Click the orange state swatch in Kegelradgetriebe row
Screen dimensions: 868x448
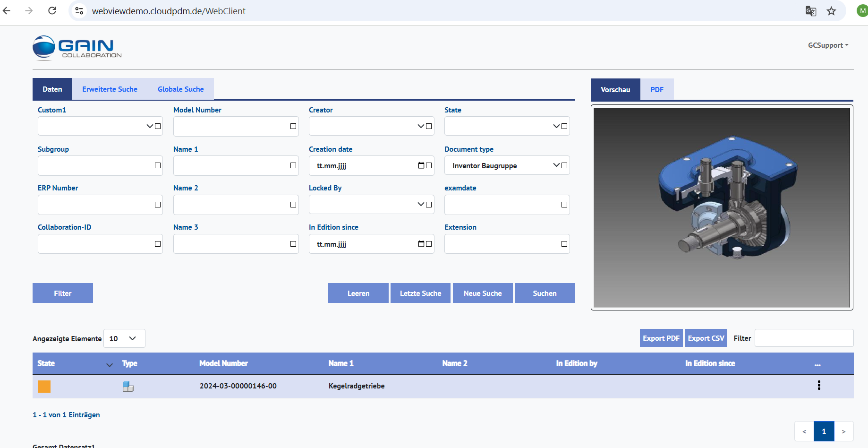pos(44,387)
